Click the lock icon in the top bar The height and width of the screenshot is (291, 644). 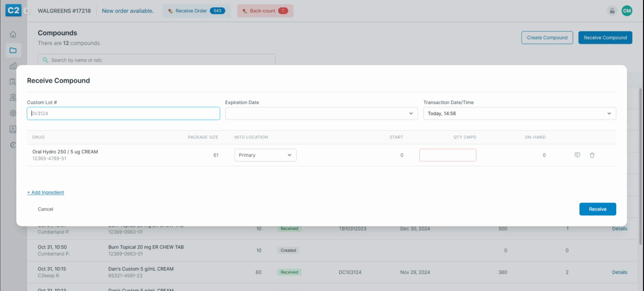[x=612, y=11]
